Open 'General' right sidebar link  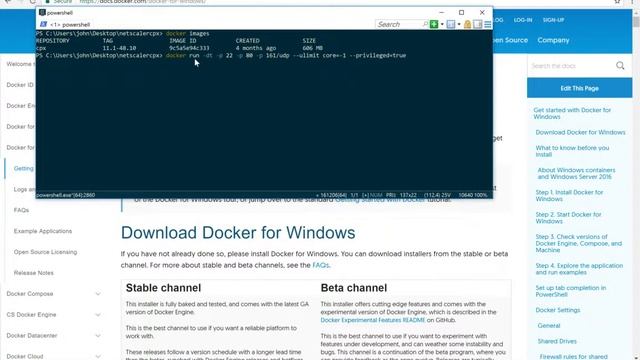(x=549, y=326)
